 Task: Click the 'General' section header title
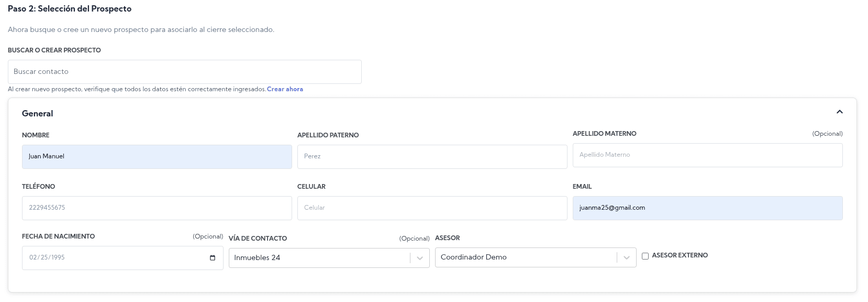[38, 114]
